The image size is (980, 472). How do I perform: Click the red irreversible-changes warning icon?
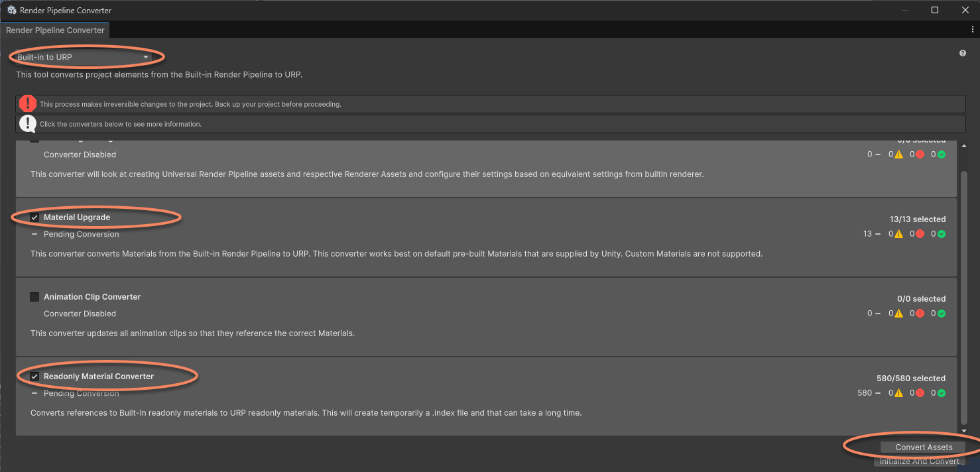click(27, 103)
